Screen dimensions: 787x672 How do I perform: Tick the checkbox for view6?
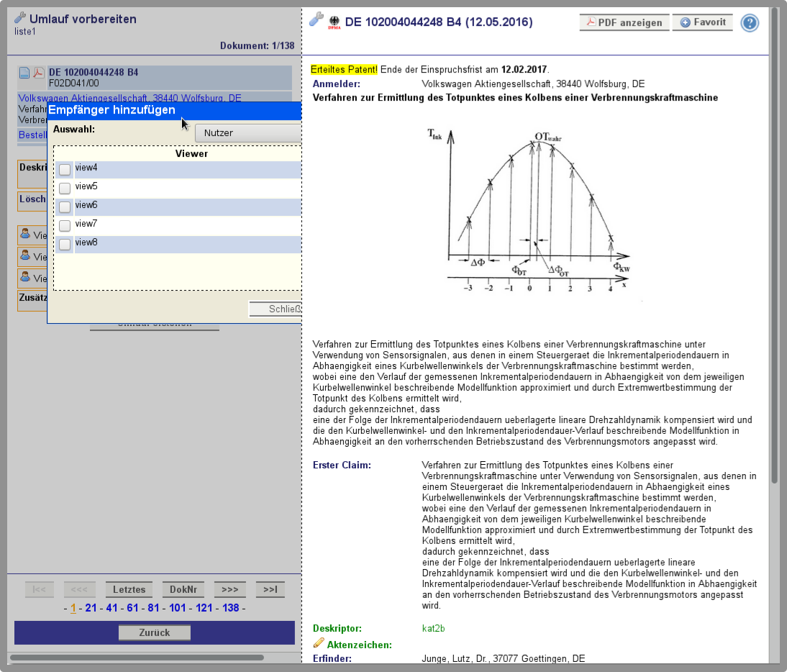(x=65, y=206)
